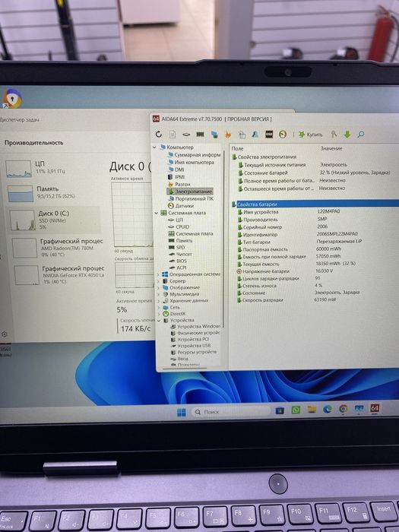Viewport: 399px width, 532px height.
Task: Select the SPD tree item
Action: 177,247
